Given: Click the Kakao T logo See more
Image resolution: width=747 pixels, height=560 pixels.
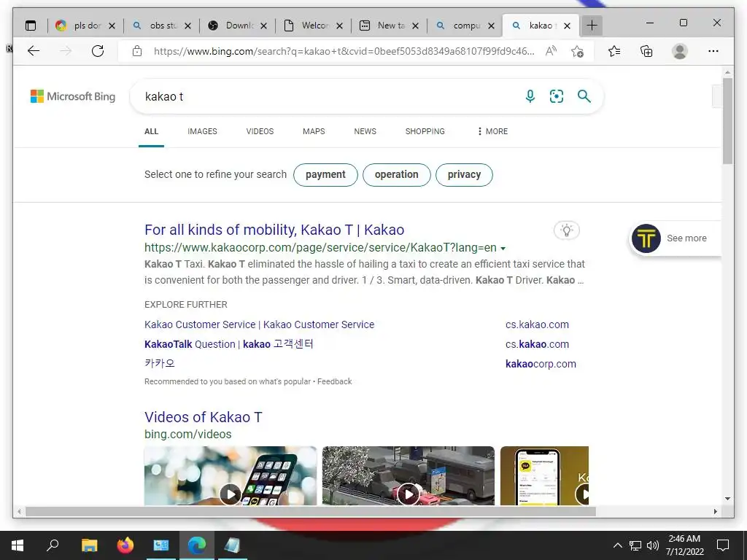Looking at the screenshot, I should tap(676, 238).
